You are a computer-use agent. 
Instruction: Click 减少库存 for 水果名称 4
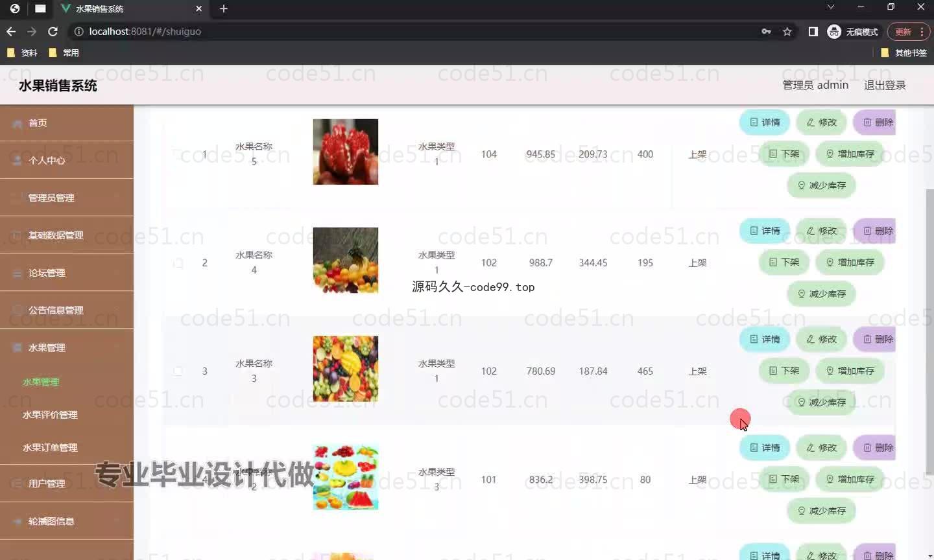821,294
